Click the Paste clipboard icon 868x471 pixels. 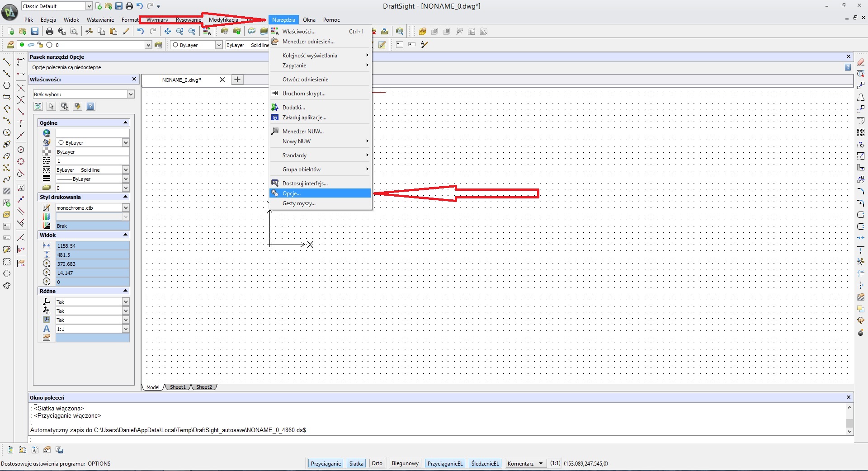point(113,31)
